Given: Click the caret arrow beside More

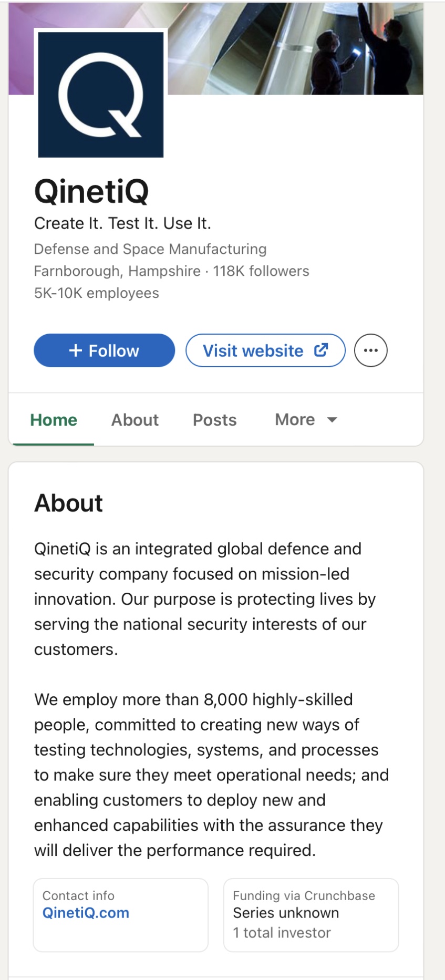Looking at the screenshot, I should (x=332, y=420).
